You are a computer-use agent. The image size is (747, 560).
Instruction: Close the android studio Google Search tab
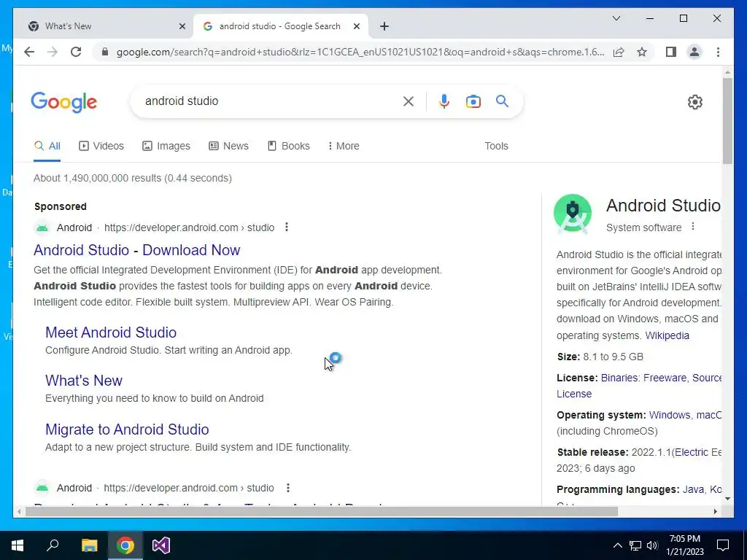(356, 26)
